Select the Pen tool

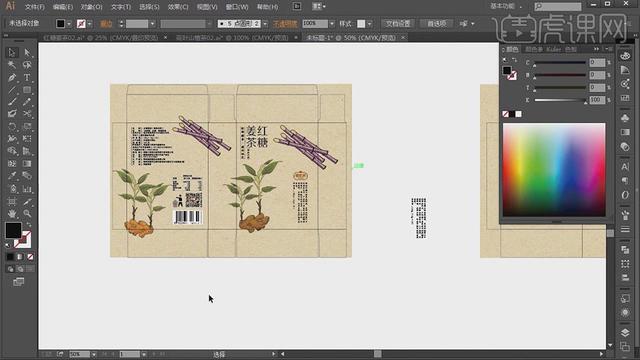coord(12,78)
